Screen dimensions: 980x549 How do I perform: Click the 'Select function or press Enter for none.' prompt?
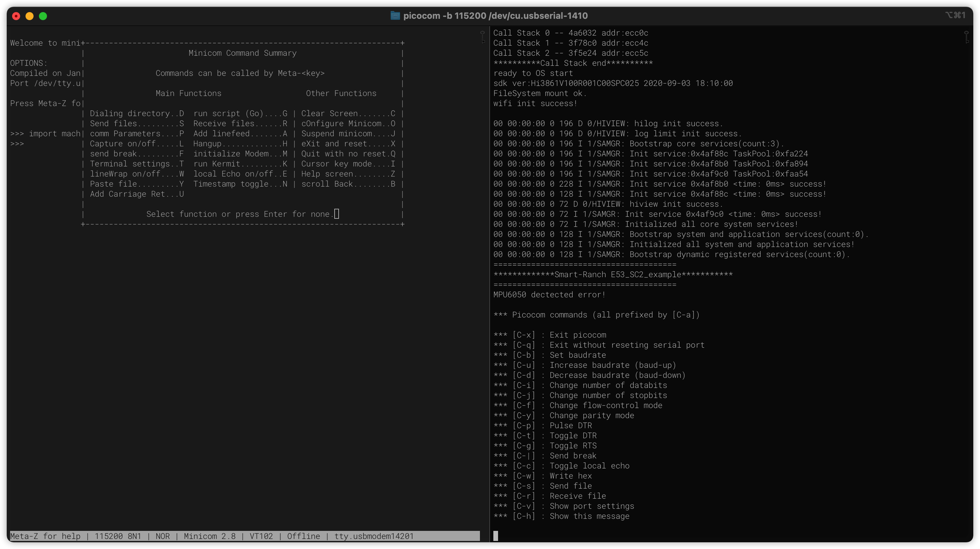coord(240,214)
